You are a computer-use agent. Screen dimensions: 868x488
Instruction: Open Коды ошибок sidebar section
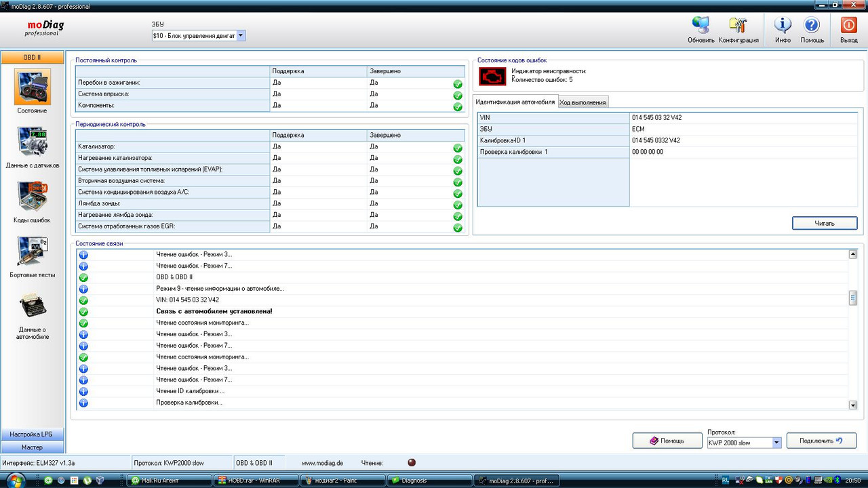click(32, 197)
